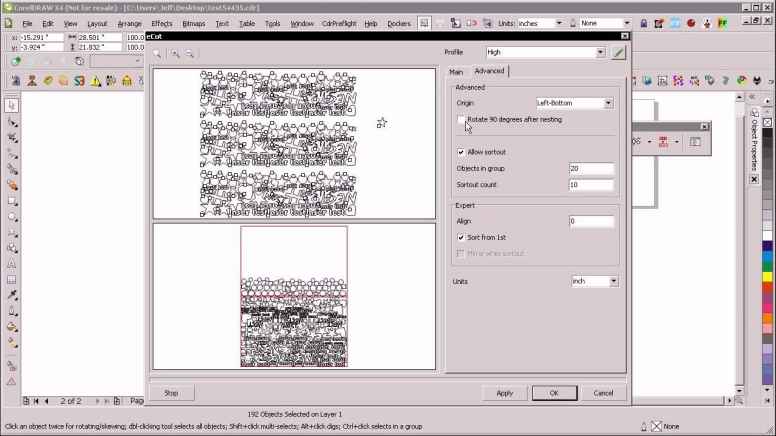Toggle the Sort from 1st checkbox
The height and width of the screenshot is (436, 776).
point(461,238)
